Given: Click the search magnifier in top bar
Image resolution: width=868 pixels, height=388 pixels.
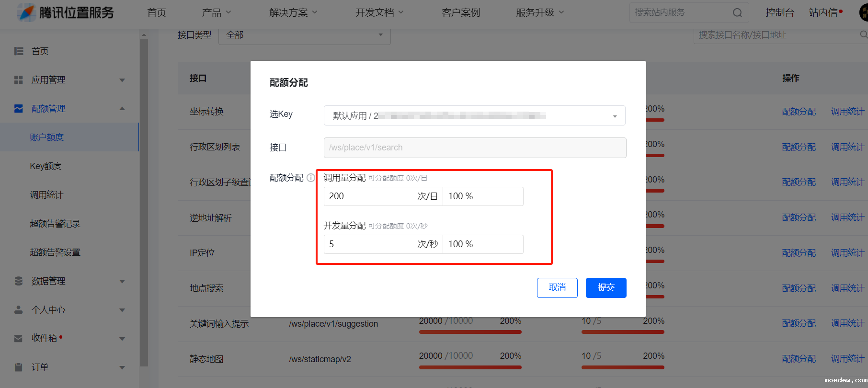Looking at the screenshot, I should click(737, 13).
